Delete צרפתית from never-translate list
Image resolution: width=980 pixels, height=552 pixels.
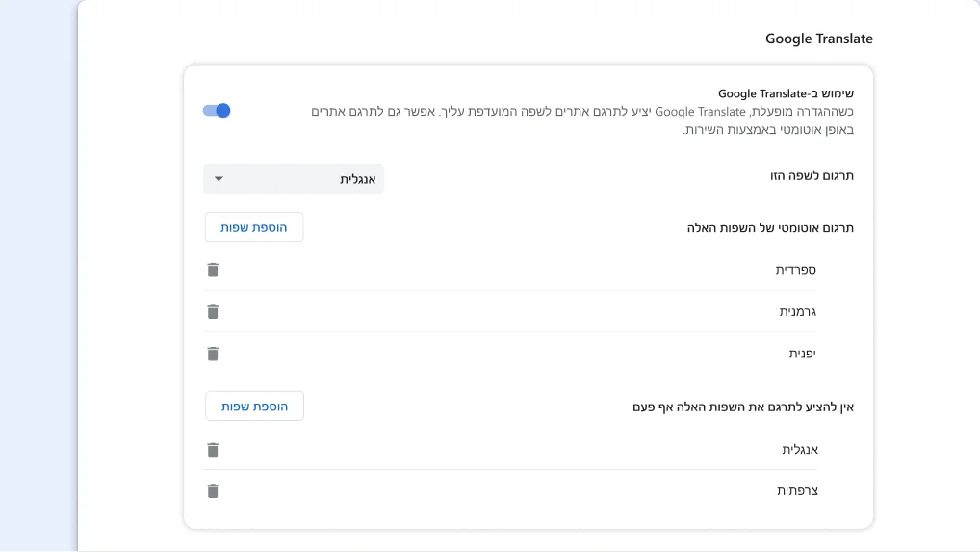tap(213, 490)
